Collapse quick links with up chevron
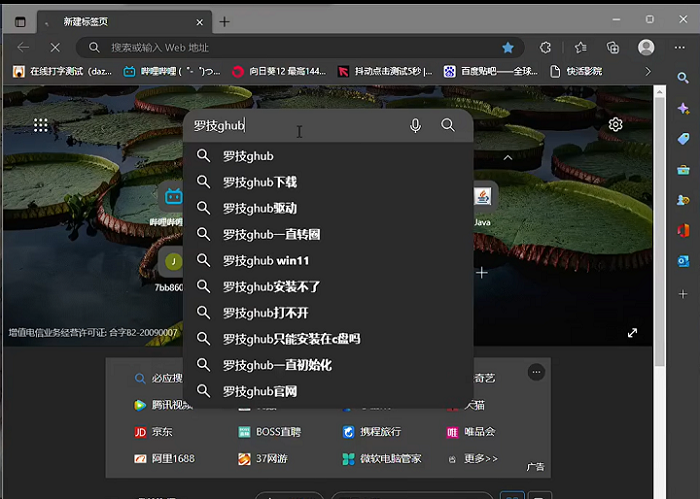This screenshot has width=700, height=499. coord(508,158)
